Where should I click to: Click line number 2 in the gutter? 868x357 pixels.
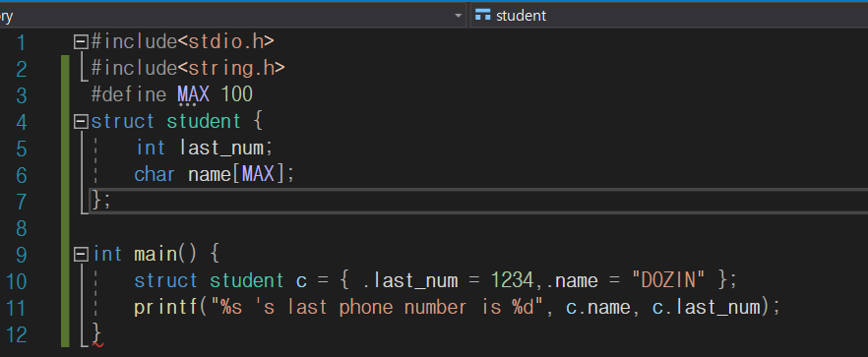[22, 69]
